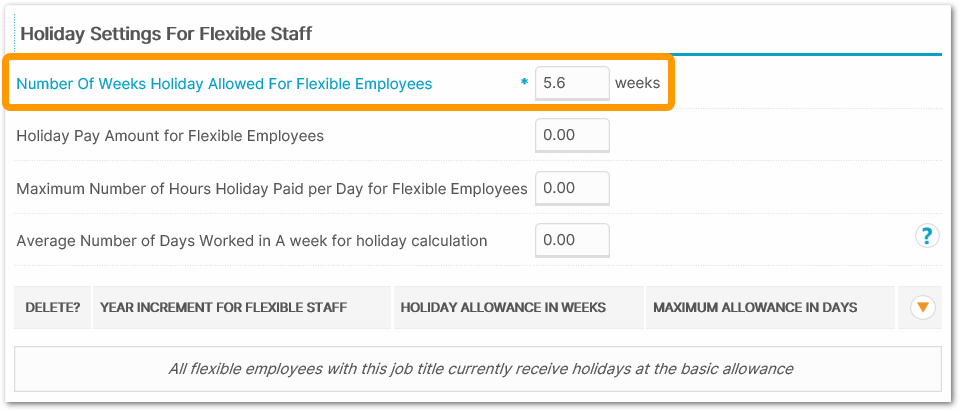Click the Holiday Pay Amount for Flexible Employees label
Image resolution: width=960 pixels, height=411 pixels.
point(170,135)
